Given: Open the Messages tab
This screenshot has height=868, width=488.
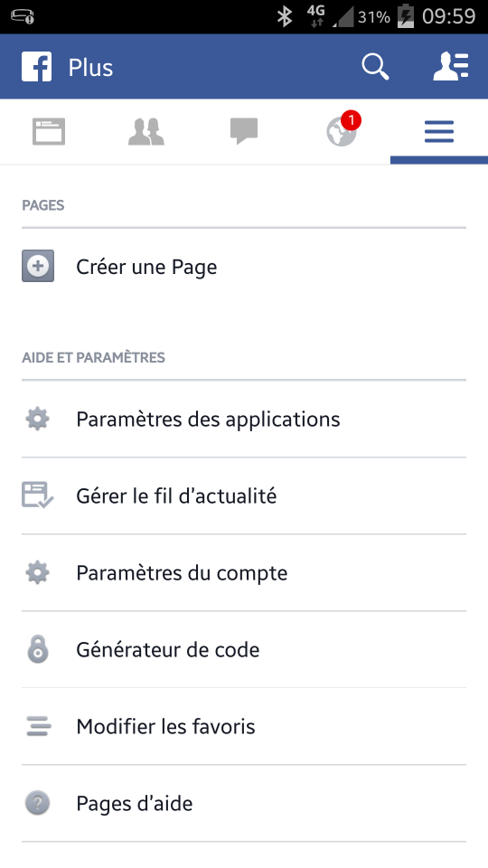Looking at the screenshot, I should [x=244, y=132].
